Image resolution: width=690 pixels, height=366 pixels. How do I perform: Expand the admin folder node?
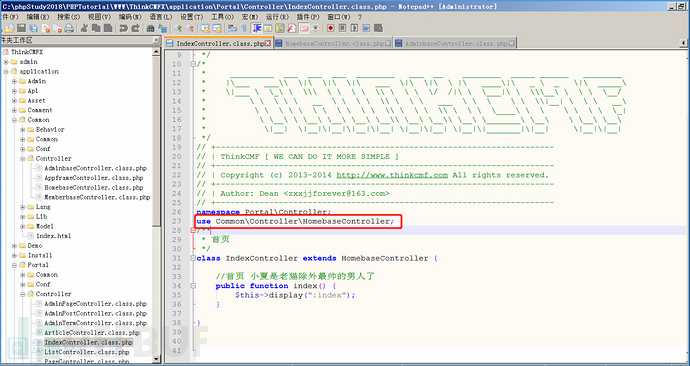coord(6,62)
